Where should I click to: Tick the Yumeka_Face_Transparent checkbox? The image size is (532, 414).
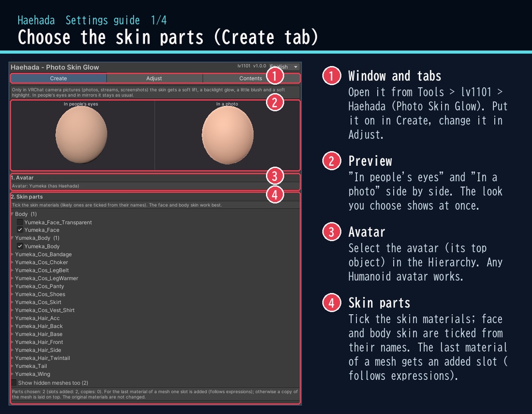tap(20, 222)
